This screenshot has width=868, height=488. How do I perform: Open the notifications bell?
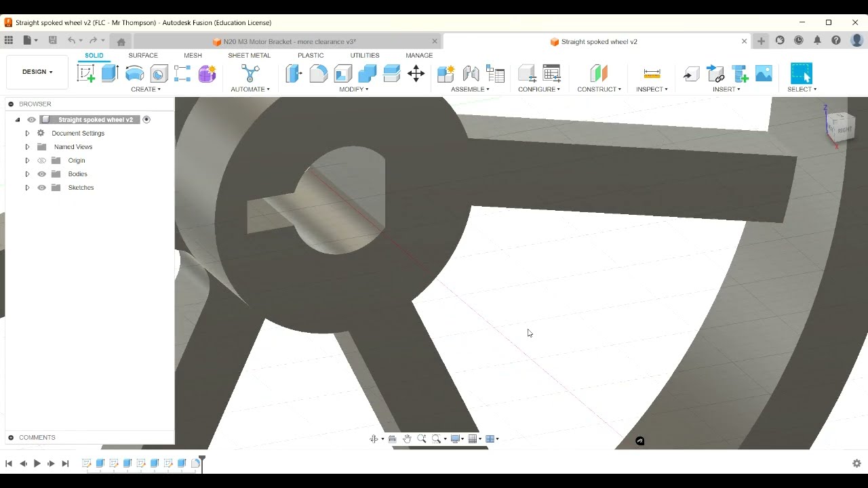(x=817, y=41)
